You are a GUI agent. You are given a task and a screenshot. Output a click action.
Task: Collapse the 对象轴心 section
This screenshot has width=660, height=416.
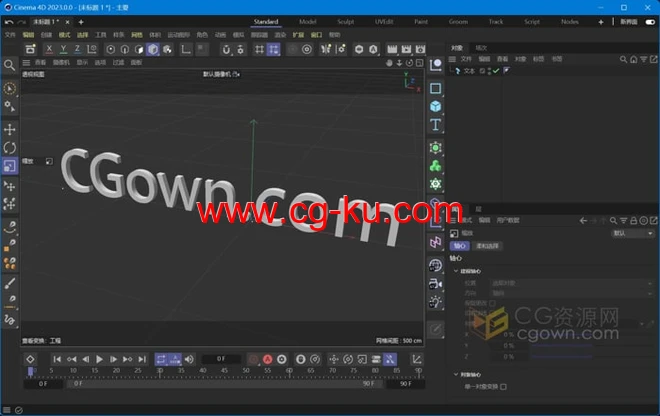[456, 374]
